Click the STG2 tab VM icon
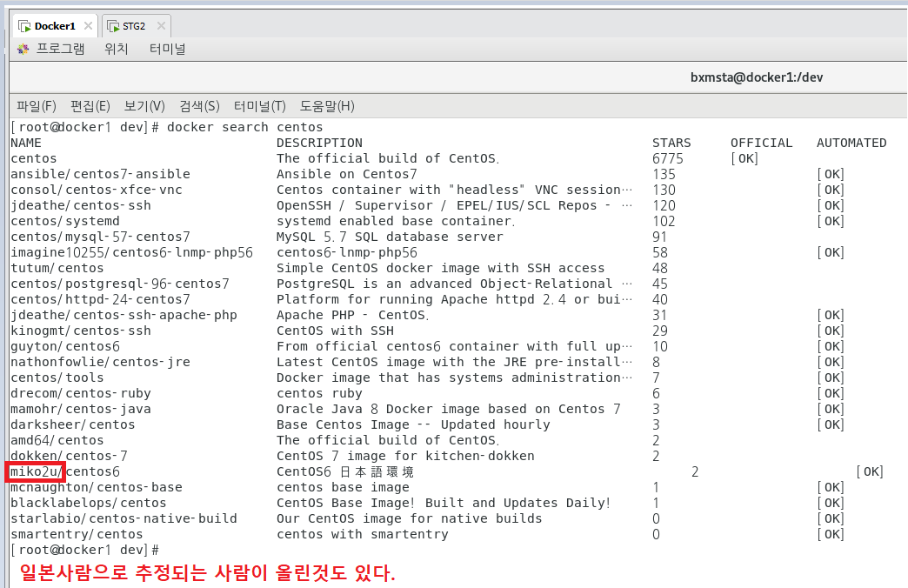This screenshot has width=908, height=588. tap(113, 26)
